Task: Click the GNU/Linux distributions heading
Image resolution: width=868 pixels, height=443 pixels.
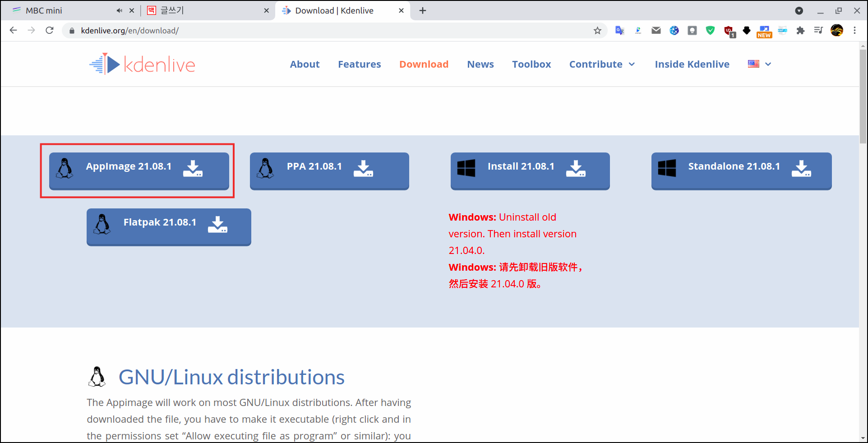Action: click(x=231, y=377)
